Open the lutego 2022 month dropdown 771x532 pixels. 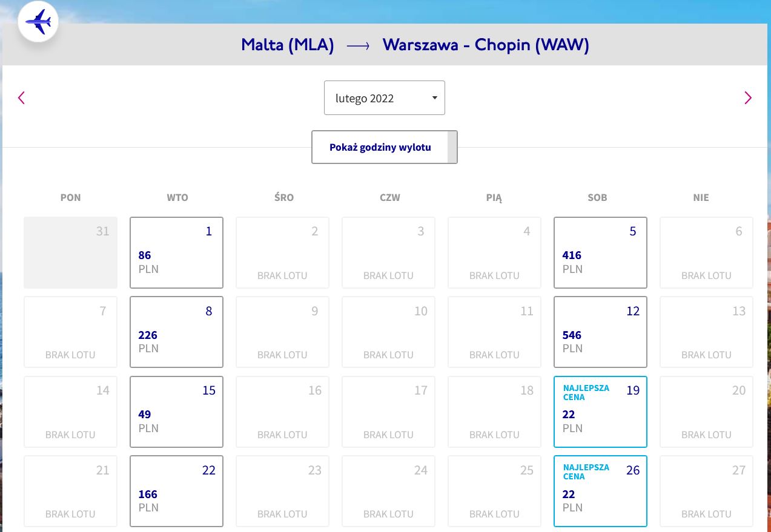click(x=385, y=98)
